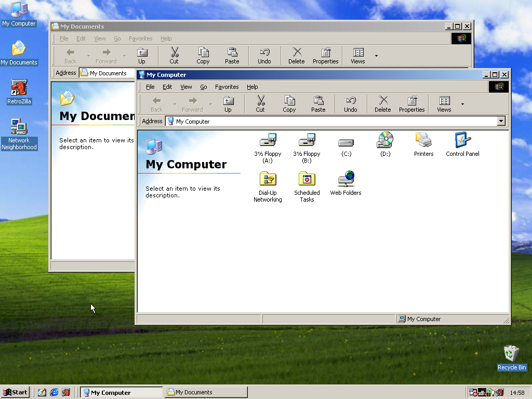Click the Recycle Bin desktop icon
This screenshot has height=399, width=532.
coord(511,354)
